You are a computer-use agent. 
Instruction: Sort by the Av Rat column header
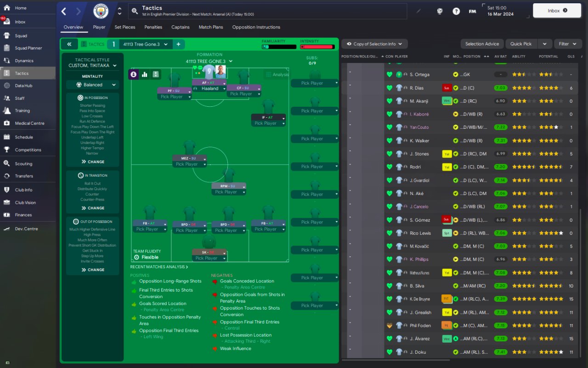(x=500, y=57)
